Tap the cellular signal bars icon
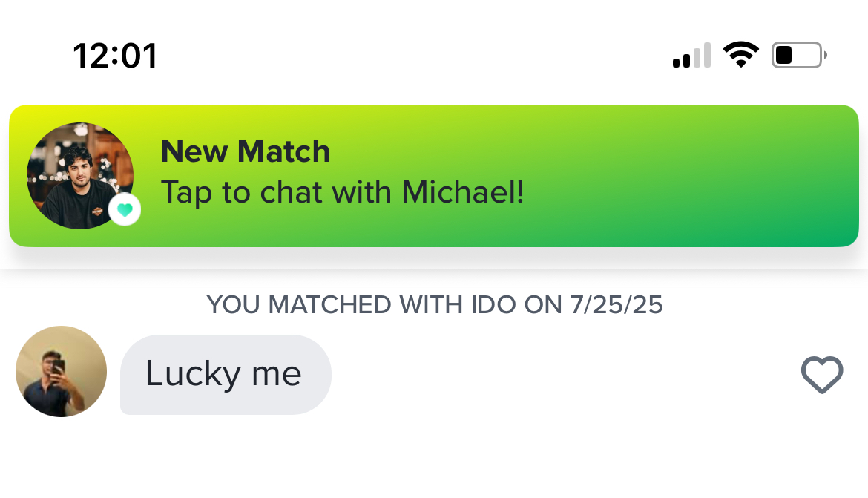868x498 pixels. click(x=691, y=55)
